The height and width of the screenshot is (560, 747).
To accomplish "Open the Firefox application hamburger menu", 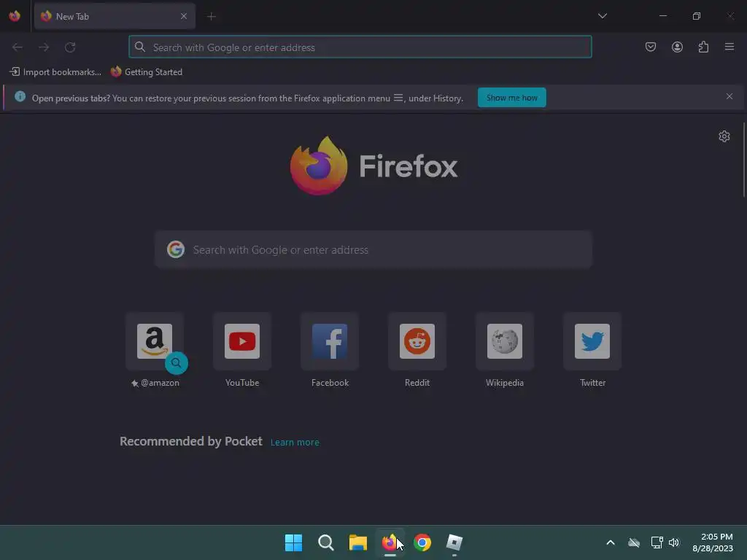I will [x=729, y=47].
